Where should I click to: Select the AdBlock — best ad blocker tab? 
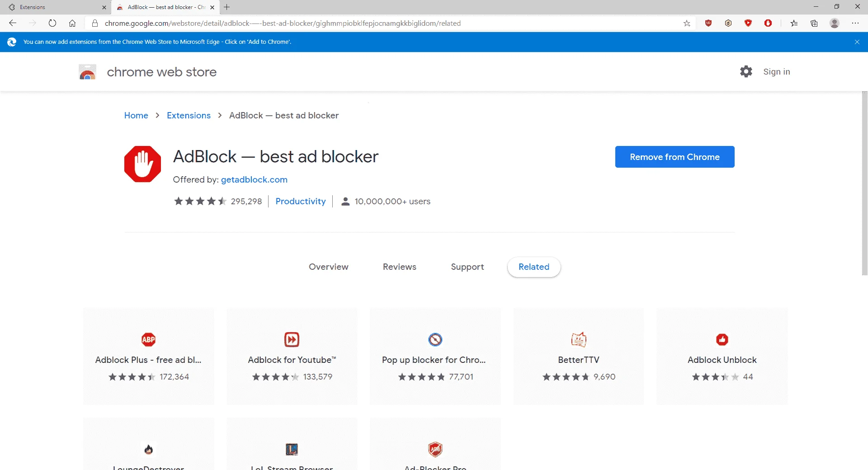point(165,7)
